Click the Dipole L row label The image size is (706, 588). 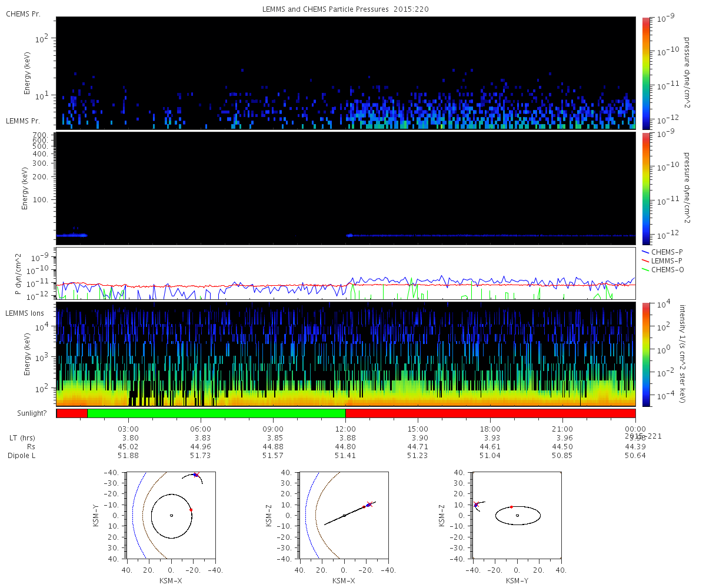pos(21,456)
